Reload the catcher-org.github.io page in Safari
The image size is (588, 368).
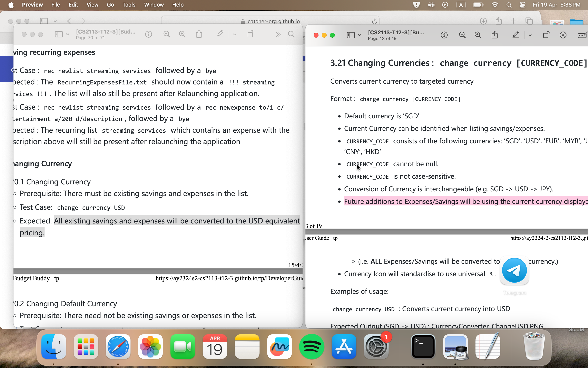374,21
